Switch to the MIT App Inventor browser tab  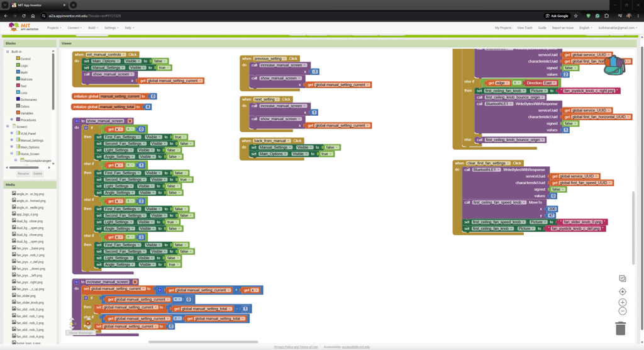(38, 5)
